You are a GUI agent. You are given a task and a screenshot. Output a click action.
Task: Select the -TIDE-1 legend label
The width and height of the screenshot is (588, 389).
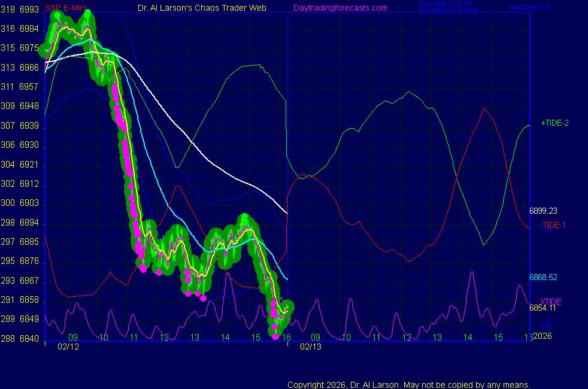tap(552, 225)
